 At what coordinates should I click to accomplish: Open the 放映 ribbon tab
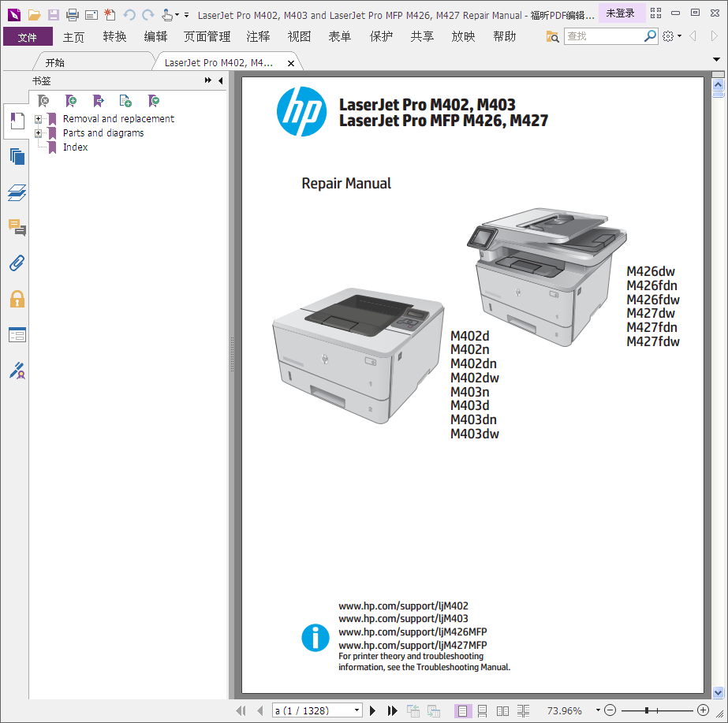pyautogui.click(x=463, y=36)
